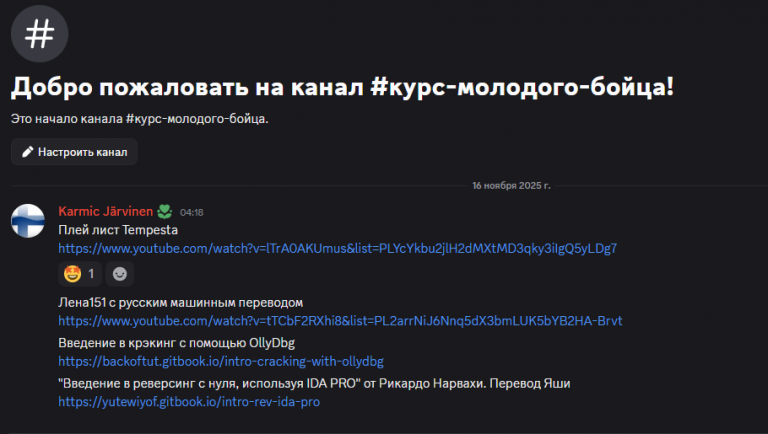Click the large hashtag channel icon
The width and height of the screenshot is (768, 434).
(x=40, y=34)
